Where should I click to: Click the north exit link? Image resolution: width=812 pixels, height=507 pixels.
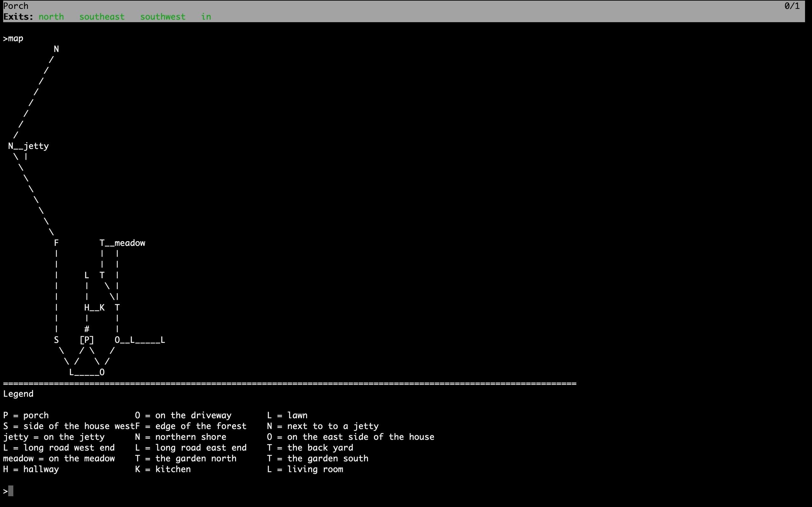(x=51, y=17)
